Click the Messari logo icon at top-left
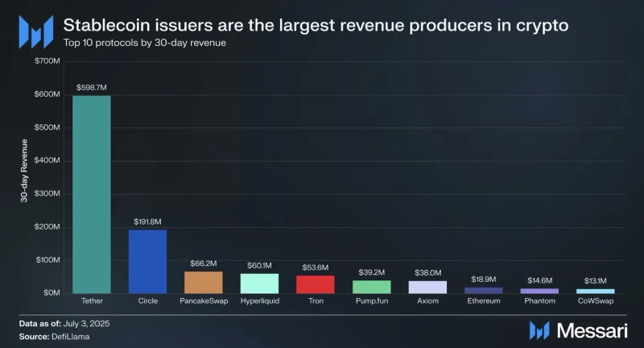Viewport: 644px width, 348px height. [x=35, y=32]
